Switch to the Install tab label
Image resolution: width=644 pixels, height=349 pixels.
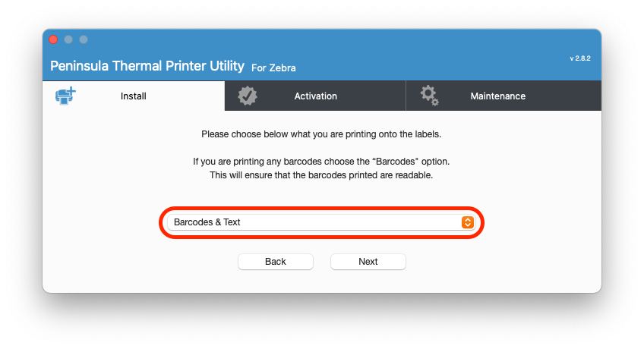[133, 96]
